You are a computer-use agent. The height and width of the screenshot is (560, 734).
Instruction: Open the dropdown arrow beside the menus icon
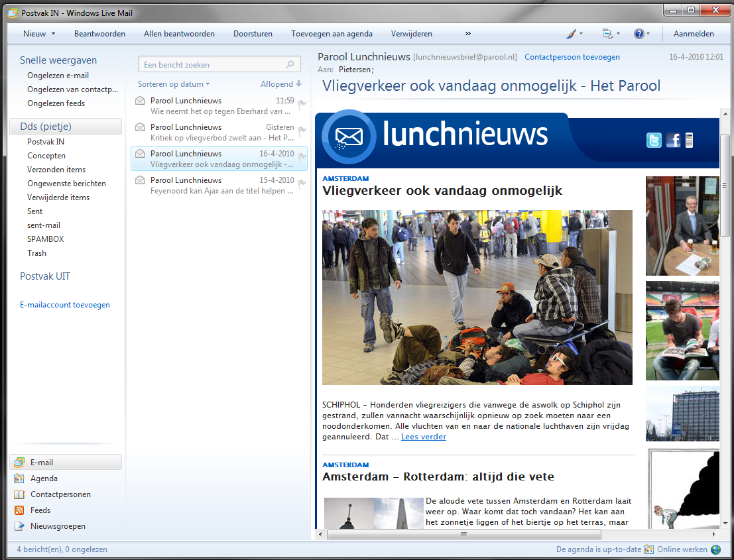618,34
